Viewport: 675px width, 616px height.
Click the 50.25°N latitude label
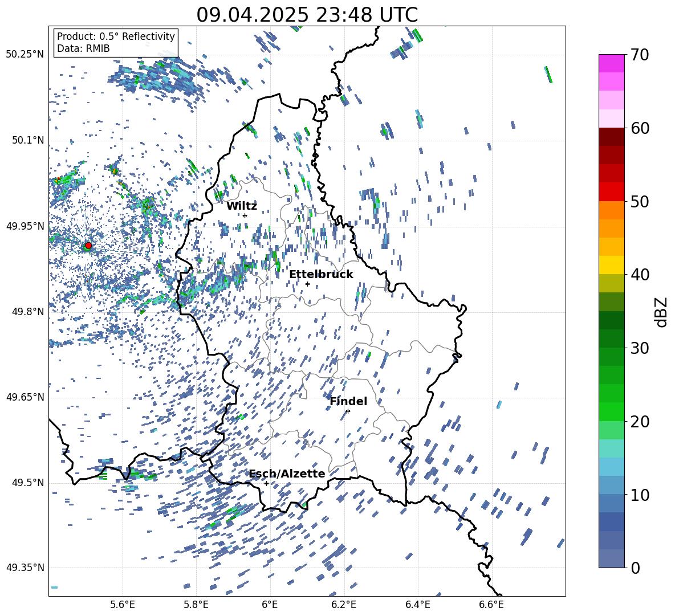[x=25, y=55]
